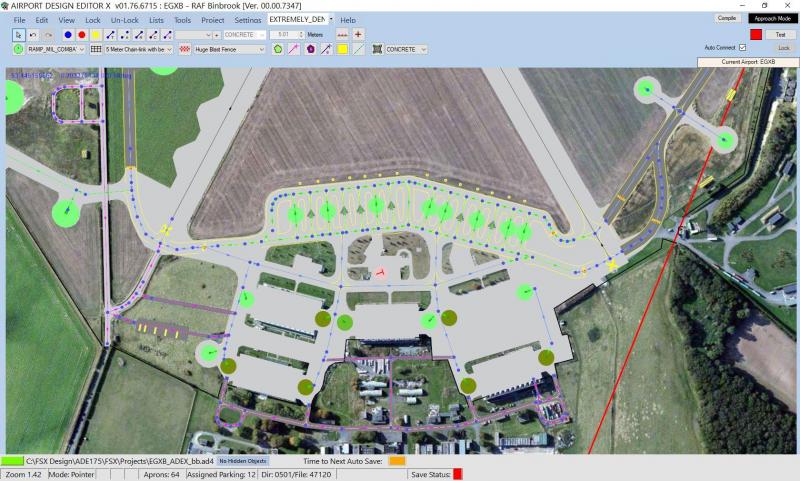Select the pointer arrow tool

[x=19, y=34]
